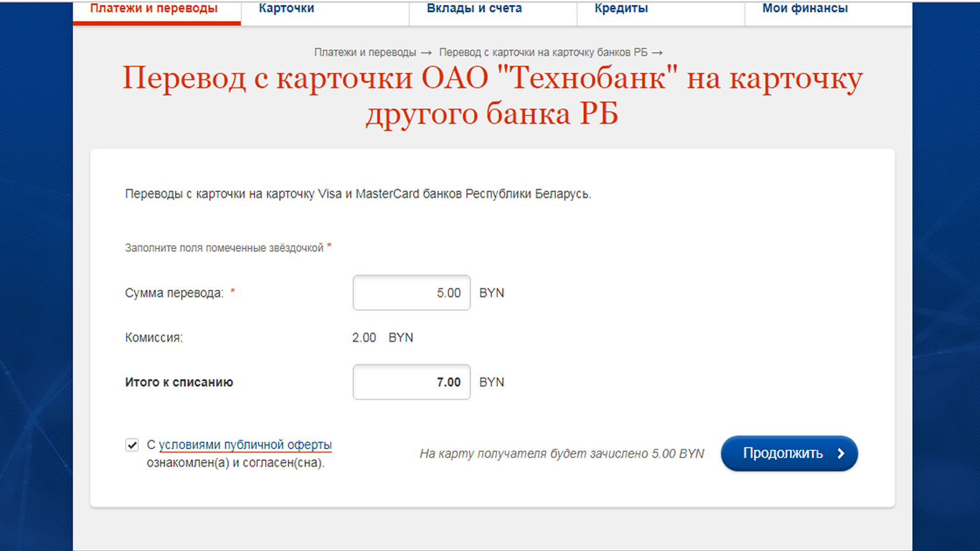Open breadcrumb Перевод с карточки на карточку банков РБ
This screenshot has height=551, width=980.
coord(543,52)
